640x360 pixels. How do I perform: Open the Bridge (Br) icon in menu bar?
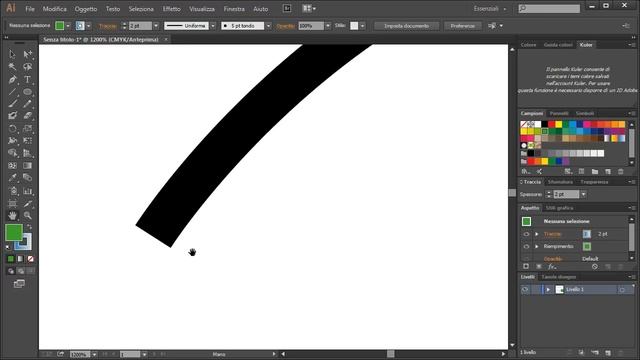click(287, 8)
